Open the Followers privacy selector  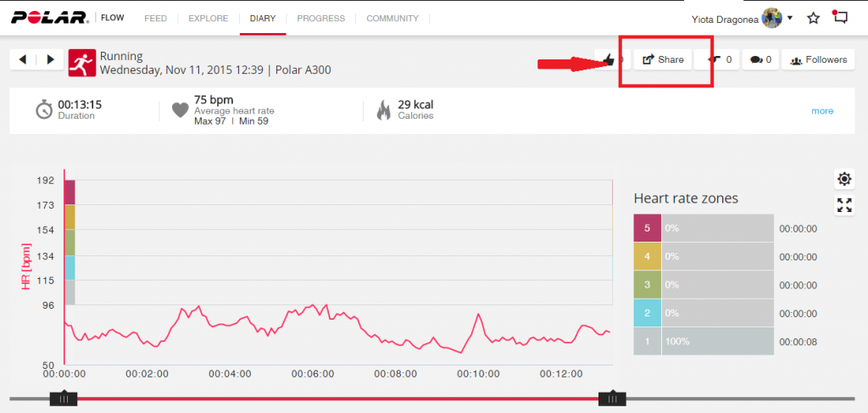(x=819, y=60)
